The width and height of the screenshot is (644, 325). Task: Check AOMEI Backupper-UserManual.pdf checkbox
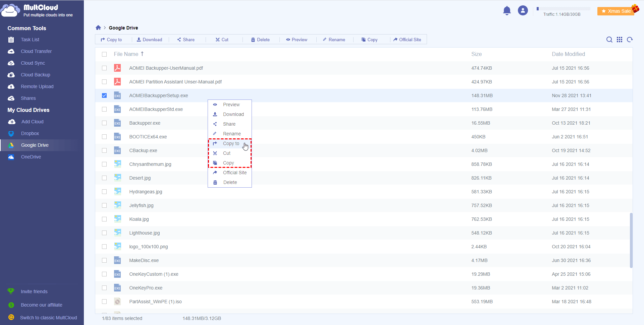[x=104, y=68]
